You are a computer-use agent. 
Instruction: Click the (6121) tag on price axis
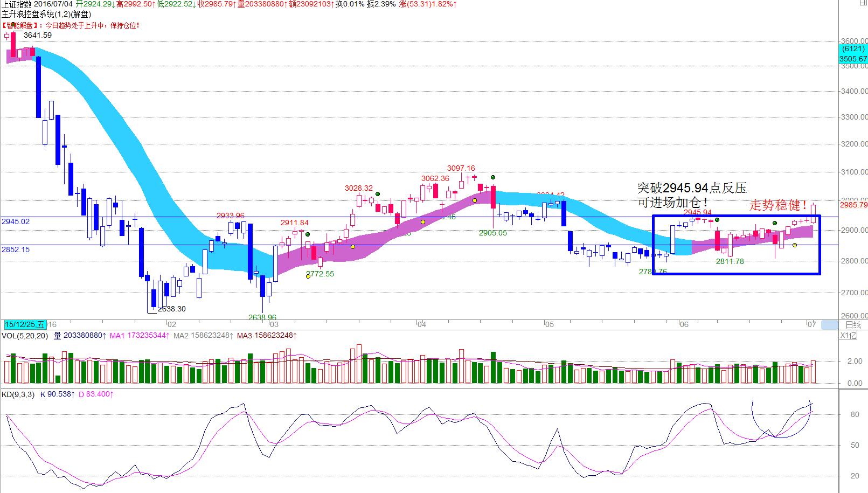pos(853,48)
